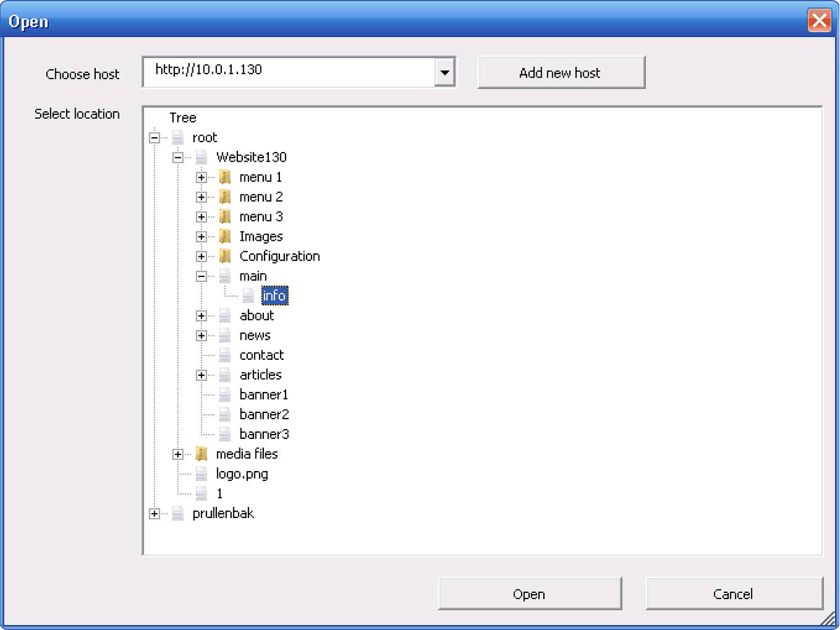Expand the articles node
The height and width of the screenshot is (630, 840).
click(x=202, y=375)
